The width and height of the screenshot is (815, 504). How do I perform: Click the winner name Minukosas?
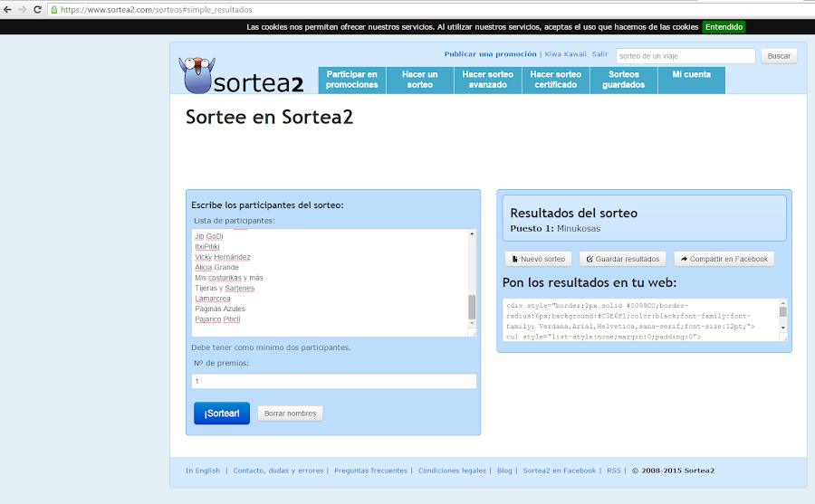[579, 229]
